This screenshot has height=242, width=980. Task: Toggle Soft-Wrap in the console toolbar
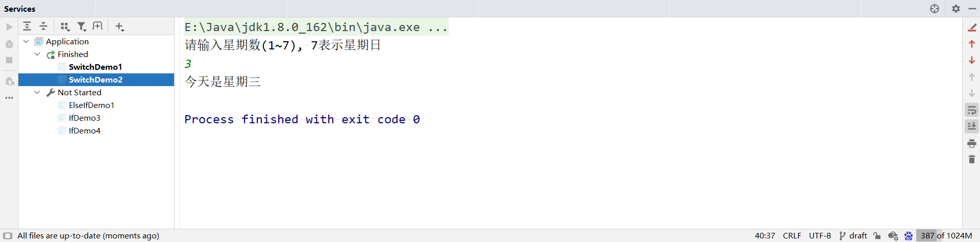click(972, 110)
